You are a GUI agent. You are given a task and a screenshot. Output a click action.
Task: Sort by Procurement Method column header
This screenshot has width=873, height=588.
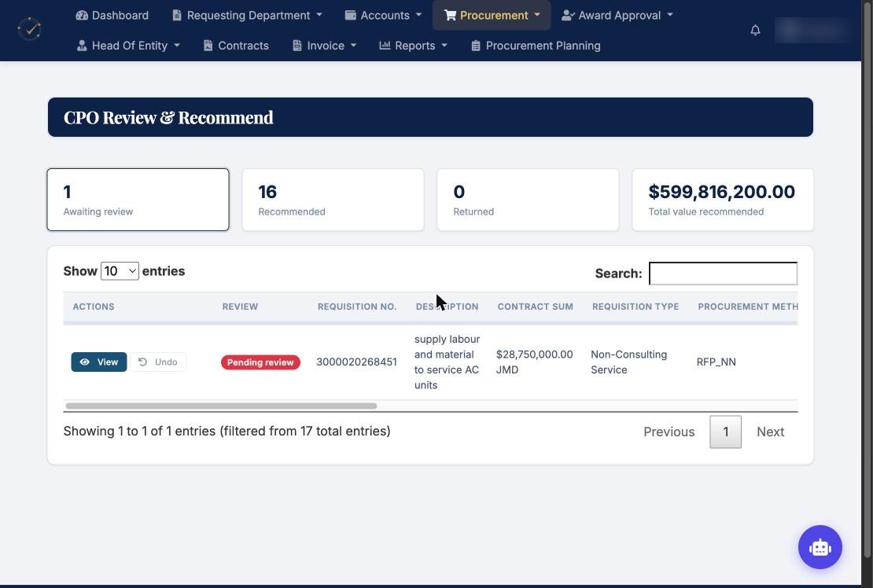(748, 307)
